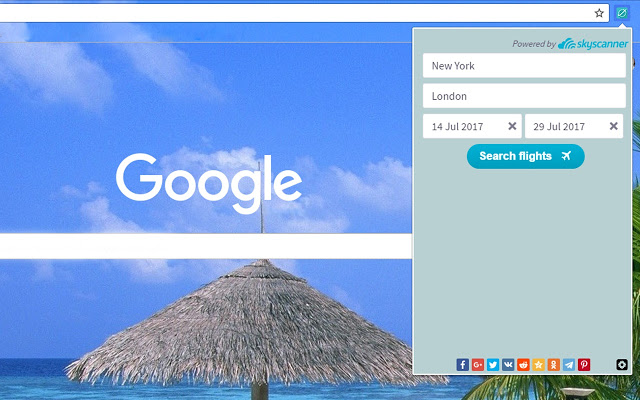
Task: Share via the Twitter bird icon
Action: click(493, 364)
